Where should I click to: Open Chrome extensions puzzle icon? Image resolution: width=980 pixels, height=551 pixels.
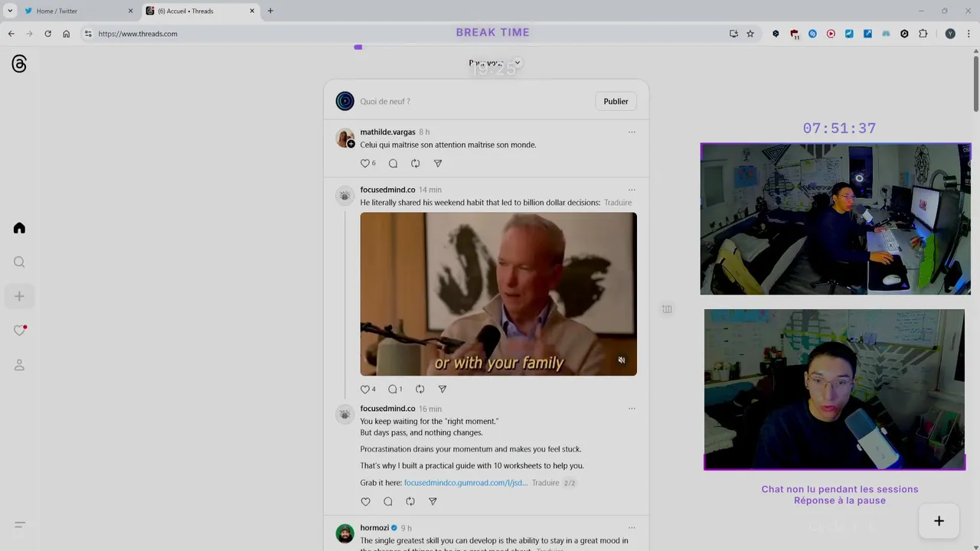(x=923, y=34)
